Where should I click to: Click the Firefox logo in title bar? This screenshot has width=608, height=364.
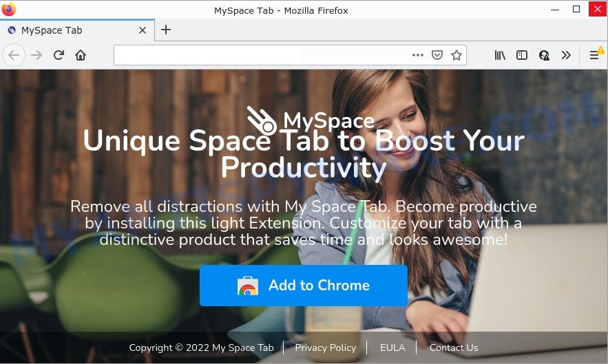[x=8, y=9]
